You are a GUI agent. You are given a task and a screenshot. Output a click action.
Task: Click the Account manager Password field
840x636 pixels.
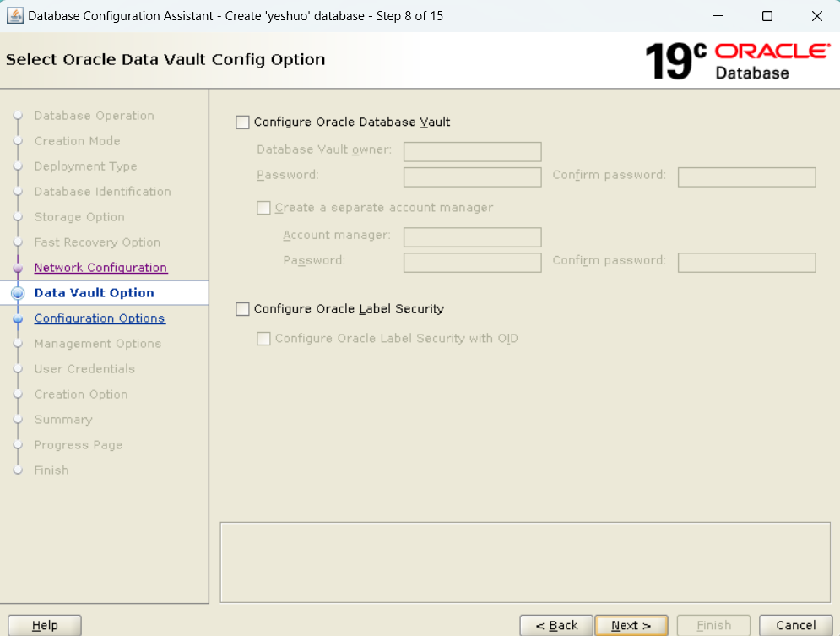(x=472, y=263)
